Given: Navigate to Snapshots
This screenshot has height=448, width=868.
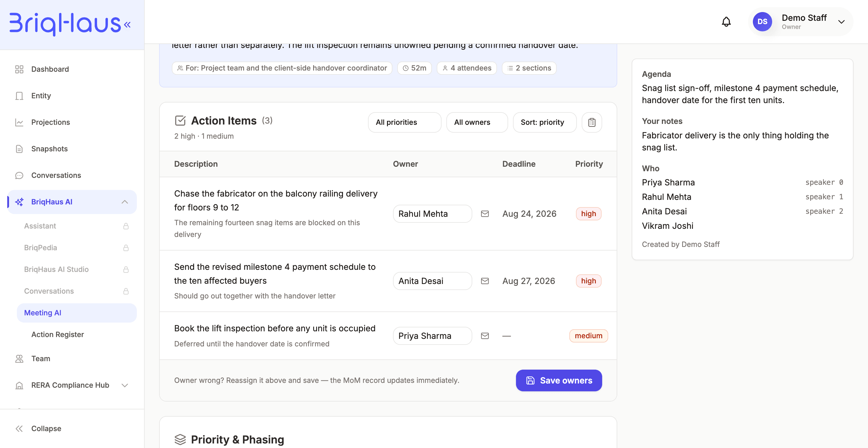Looking at the screenshot, I should tap(72, 149).
